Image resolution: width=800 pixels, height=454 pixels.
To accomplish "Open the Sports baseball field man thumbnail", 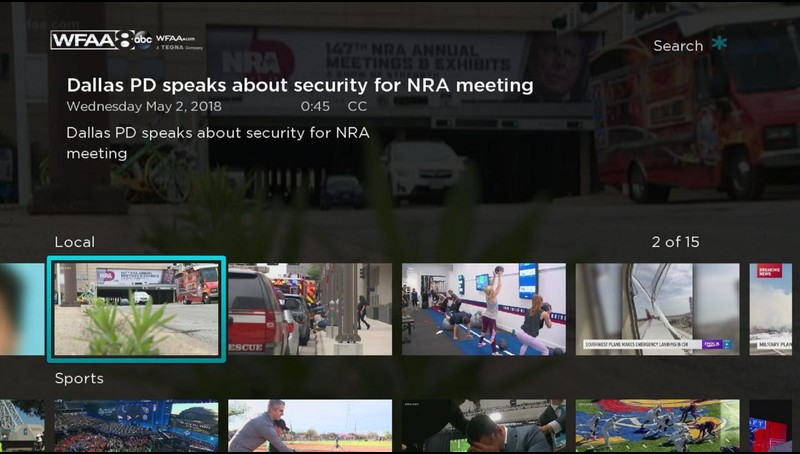I will point(310,425).
